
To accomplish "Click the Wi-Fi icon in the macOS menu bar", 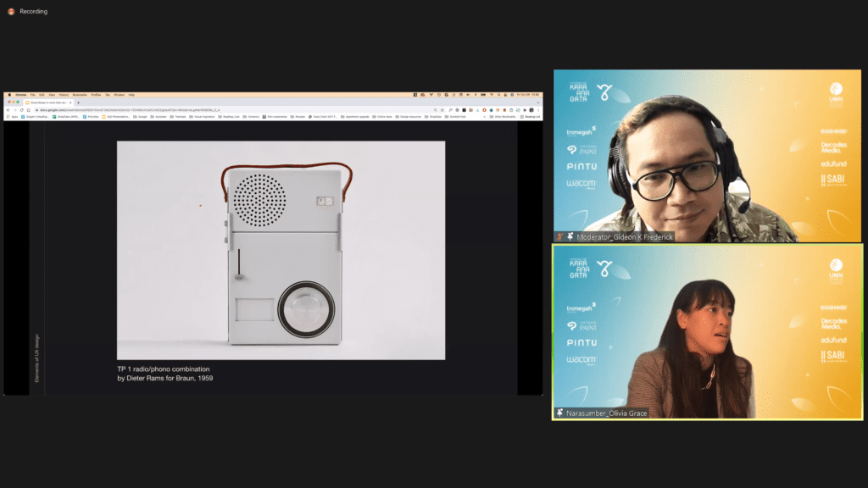I will pos(492,95).
